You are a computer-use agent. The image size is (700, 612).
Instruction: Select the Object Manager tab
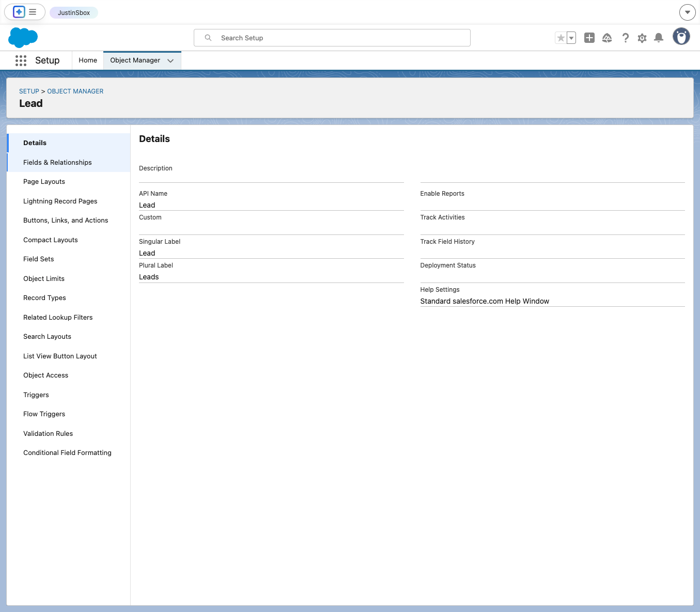[x=135, y=60]
